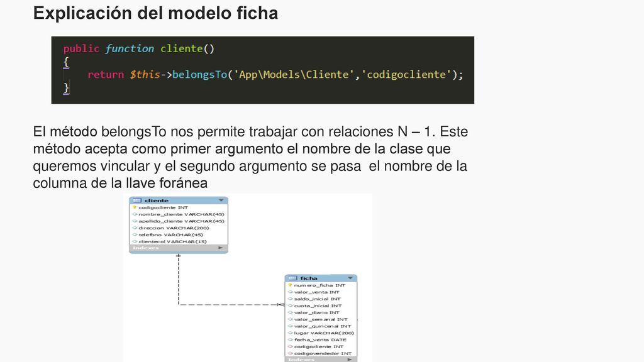The width and height of the screenshot is (644, 362).
Task: Click the diamond icon next to cuota_inicial INT
Action: (290, 305)
